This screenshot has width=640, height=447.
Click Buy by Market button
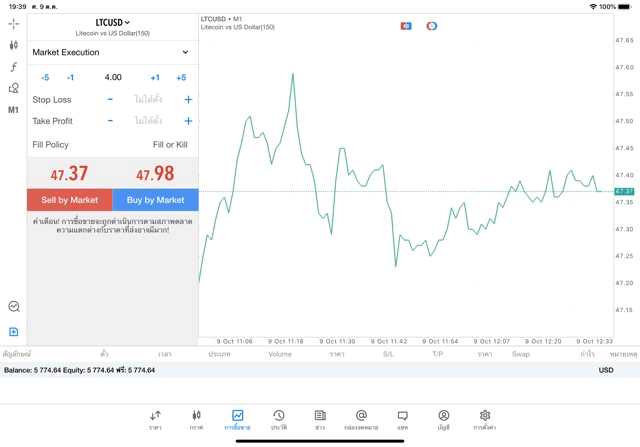coord(156,200)
